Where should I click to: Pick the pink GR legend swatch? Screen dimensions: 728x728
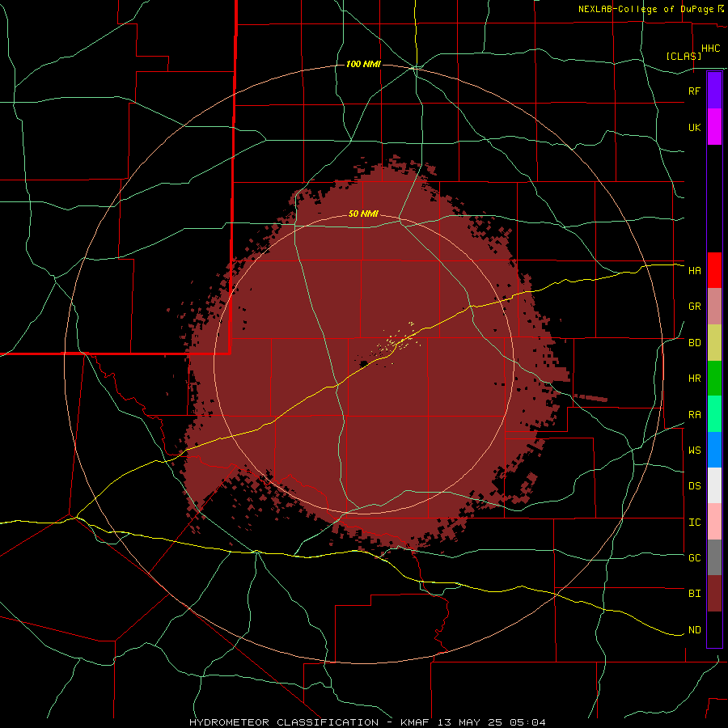pos(714,307)
